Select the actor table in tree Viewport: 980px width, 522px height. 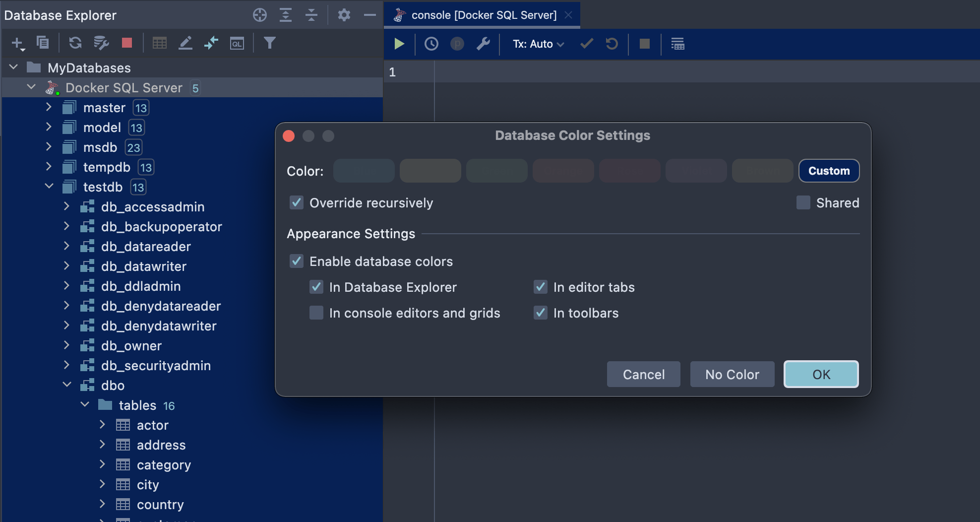coord(152,425)
